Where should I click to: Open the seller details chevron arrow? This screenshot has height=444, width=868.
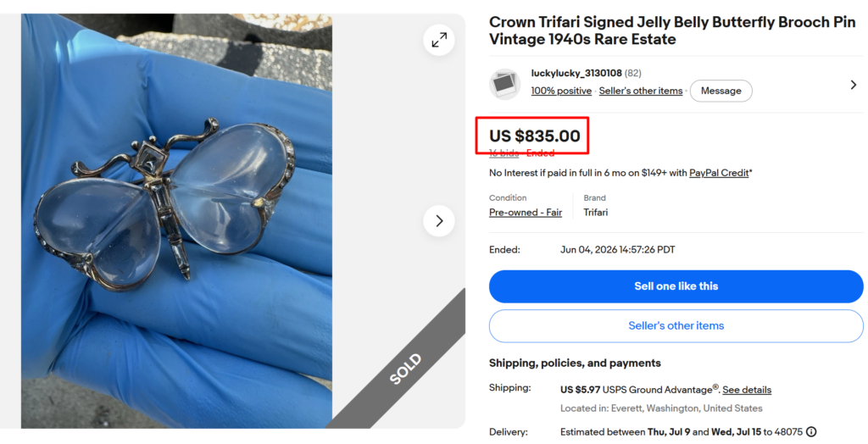[853, 85]
